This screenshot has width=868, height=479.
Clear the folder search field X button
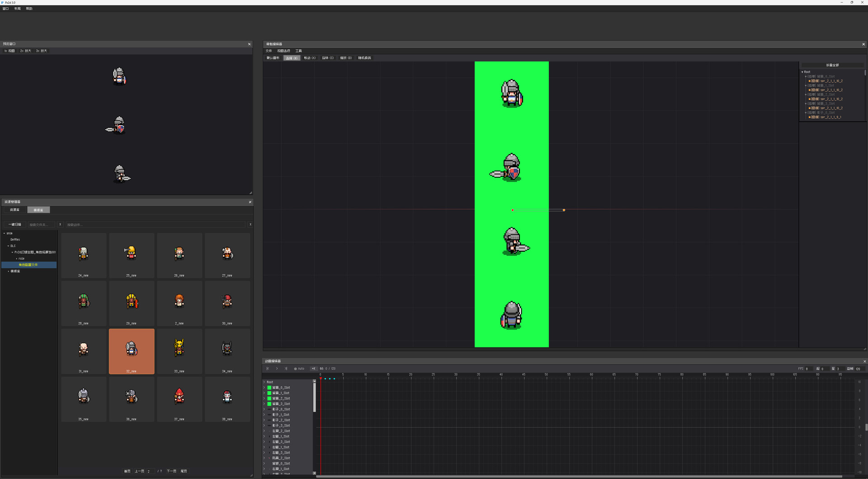(60, 225)
